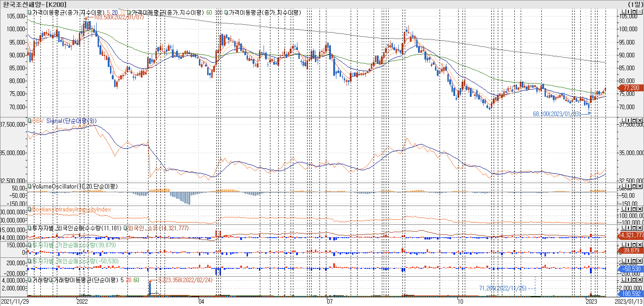Toggle the green marker before 외국인_소유 label
This screenshot has width=644, height=306.
point(126,228)
